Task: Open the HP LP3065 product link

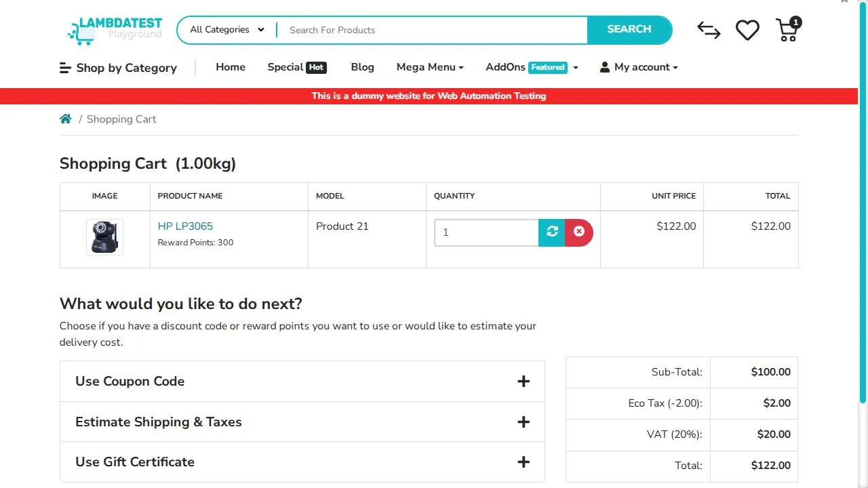Action: tap(185, 226)
